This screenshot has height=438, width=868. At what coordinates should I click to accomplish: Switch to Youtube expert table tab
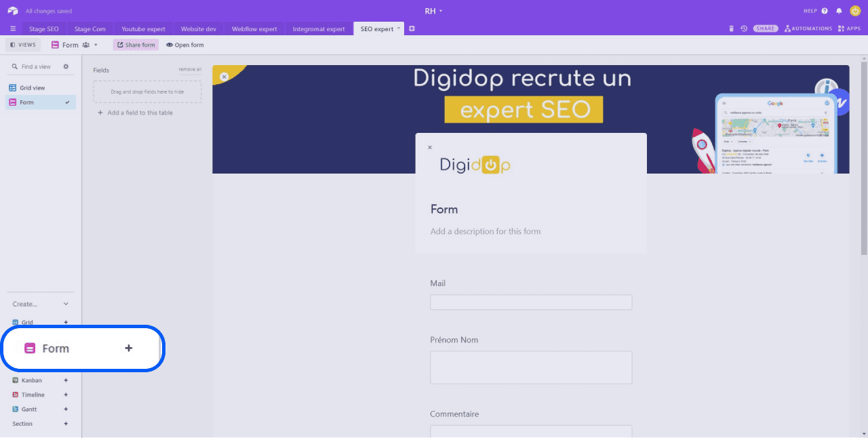[x=143, y=29]
